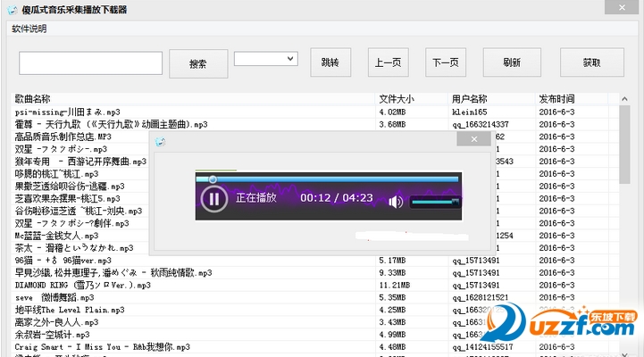Open the 软件说明 menu
Viewport: 644px width, 357px height.
click(x=29, y=29)
